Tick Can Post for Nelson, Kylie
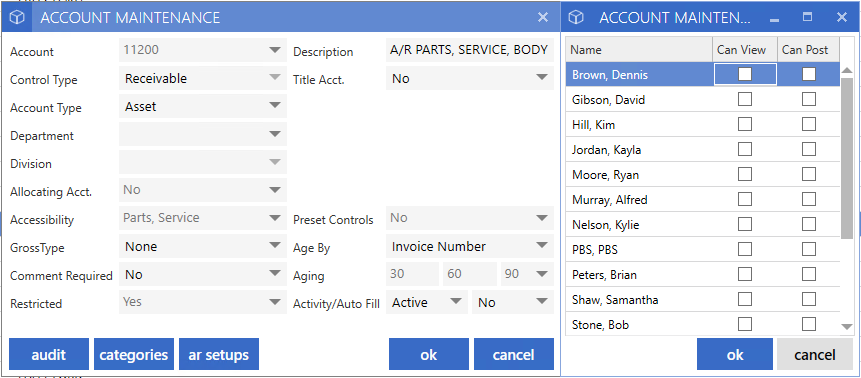This screenshot has height=378, width=861. tap(809, 224)
